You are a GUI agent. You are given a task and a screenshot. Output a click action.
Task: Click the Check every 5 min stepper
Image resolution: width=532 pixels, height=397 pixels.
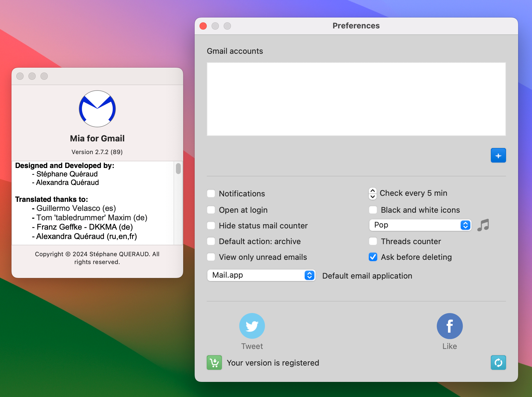pyautogui.click(x=373, y=193)
